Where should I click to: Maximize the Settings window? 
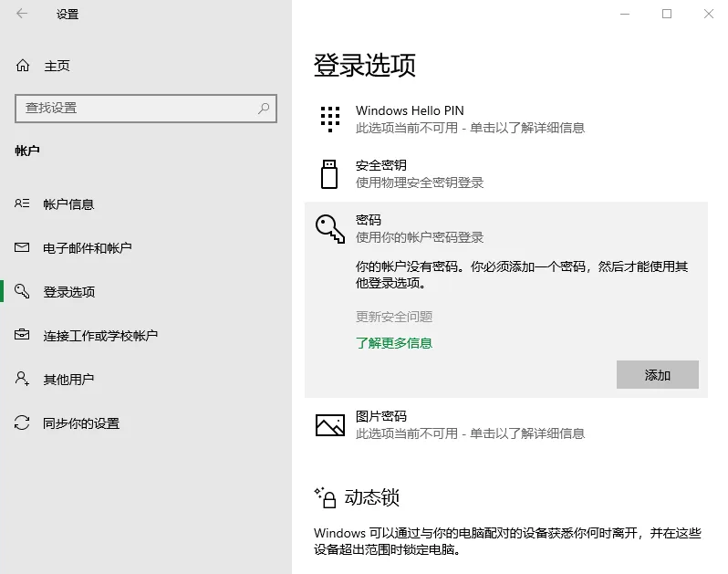coord(667,14)
